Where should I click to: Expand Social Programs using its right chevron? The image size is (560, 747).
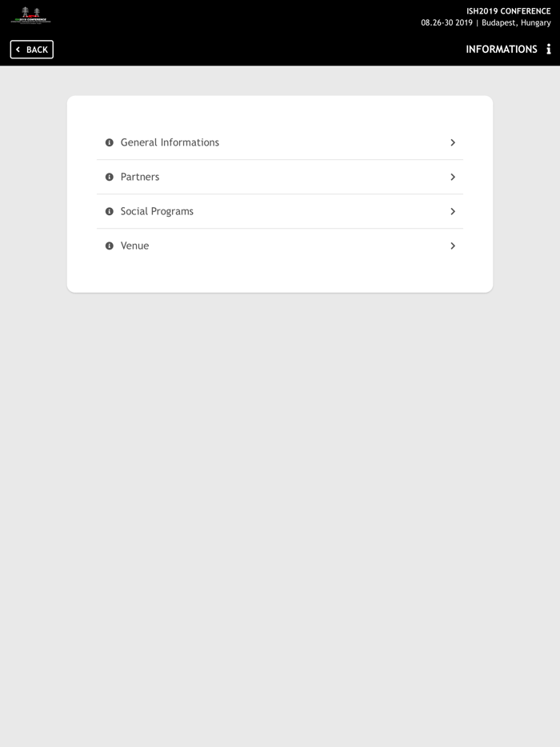coord(453,211)
